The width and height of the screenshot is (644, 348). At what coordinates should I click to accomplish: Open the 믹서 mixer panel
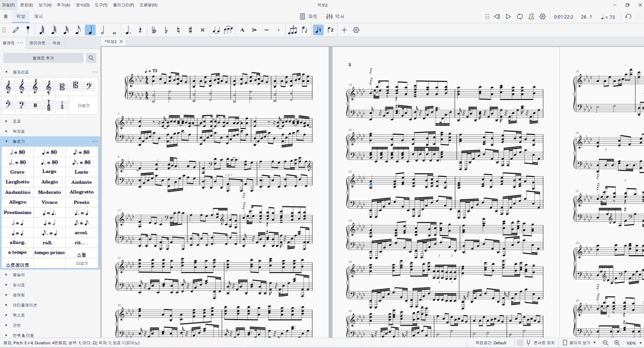pyautogui.click(x=335, y=17)
